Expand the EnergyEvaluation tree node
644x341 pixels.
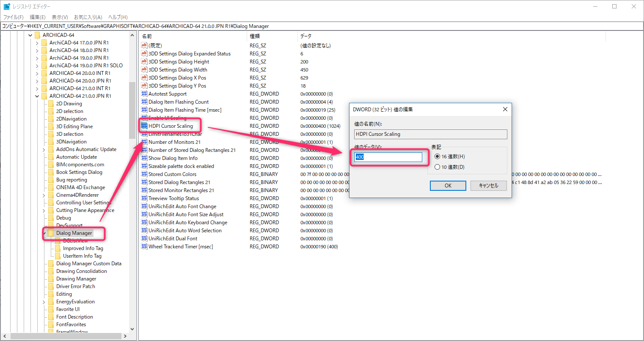44,302
